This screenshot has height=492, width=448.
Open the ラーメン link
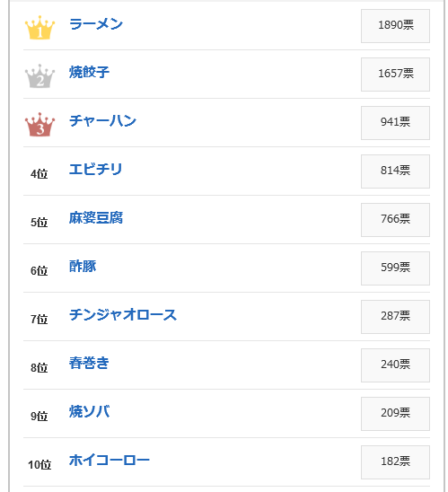pos(96,24)
